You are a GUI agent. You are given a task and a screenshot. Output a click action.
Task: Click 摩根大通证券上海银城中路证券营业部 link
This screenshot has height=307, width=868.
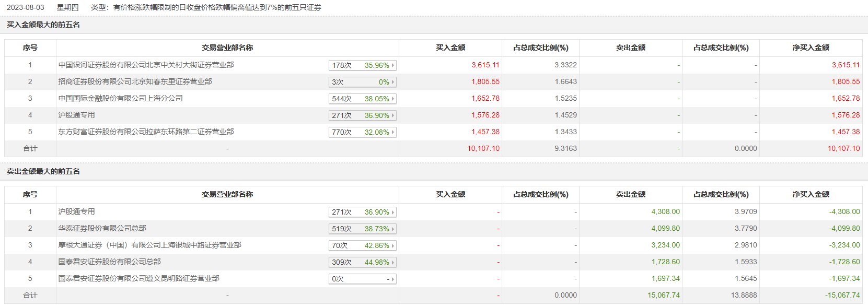tap(149, 245)
